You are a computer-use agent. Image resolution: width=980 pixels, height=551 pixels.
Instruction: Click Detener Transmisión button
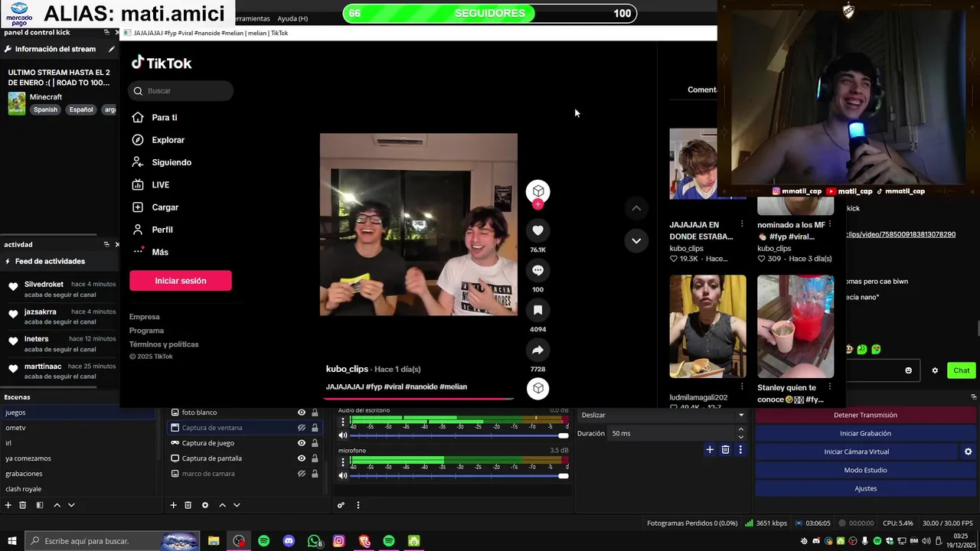click(x=865, y=415)
